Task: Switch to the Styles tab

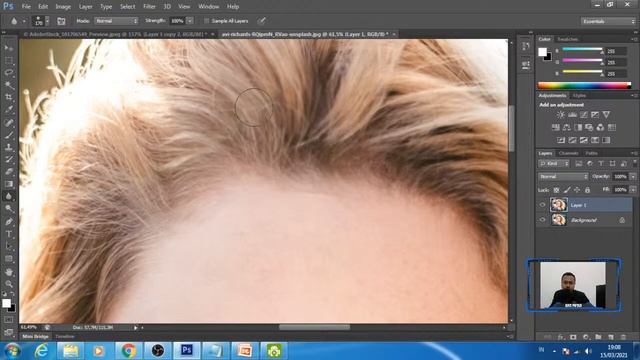Action: 579,96
